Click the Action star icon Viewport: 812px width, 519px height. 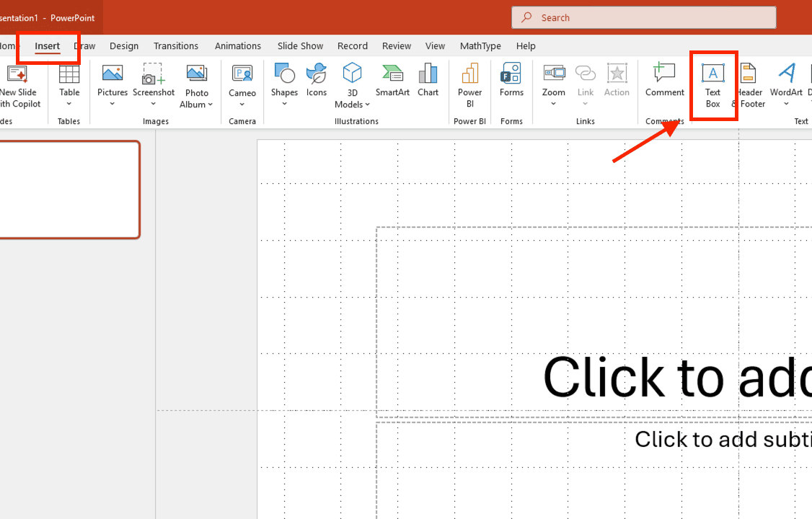click(x=617, y=74)
